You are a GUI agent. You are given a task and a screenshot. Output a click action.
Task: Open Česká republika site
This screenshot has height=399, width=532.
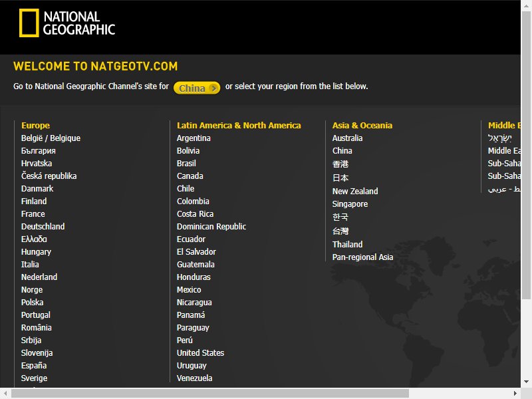tap(49, 176)
